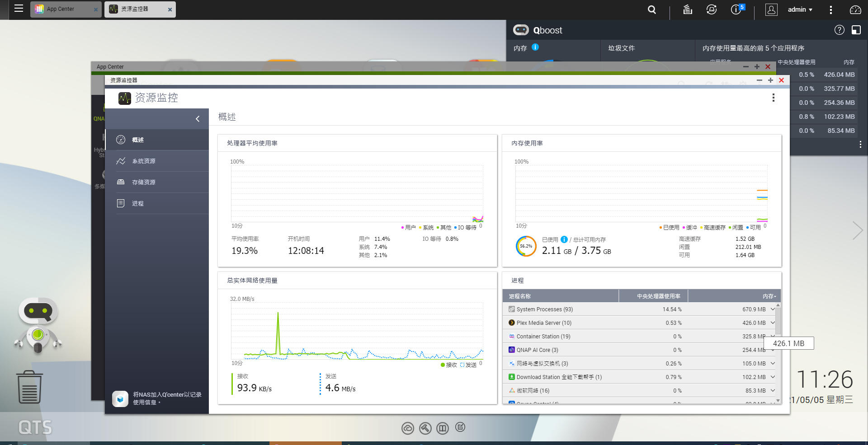Screen dimensions: 868x445
Task: Expand the Plex Media Server row
Action: pyautogui.click(x=773, y=323)
